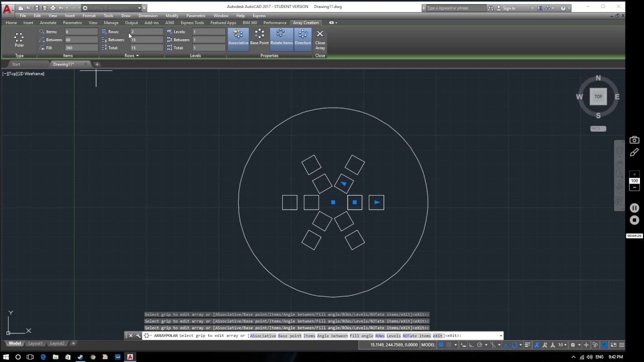The image size is (644, 362).
Task: Create a new drawing from quick access toolbar
Action: tap(21, 8)
